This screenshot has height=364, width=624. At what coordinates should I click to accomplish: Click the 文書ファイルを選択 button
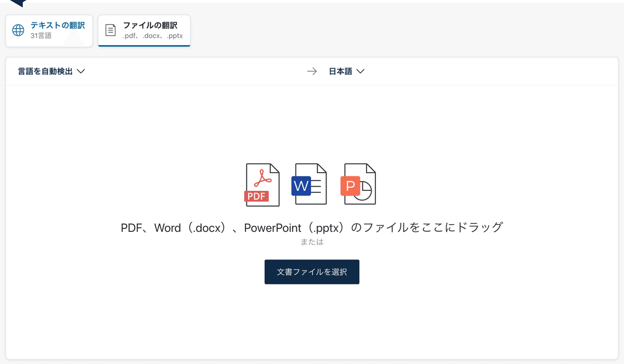tap(312, 272)
